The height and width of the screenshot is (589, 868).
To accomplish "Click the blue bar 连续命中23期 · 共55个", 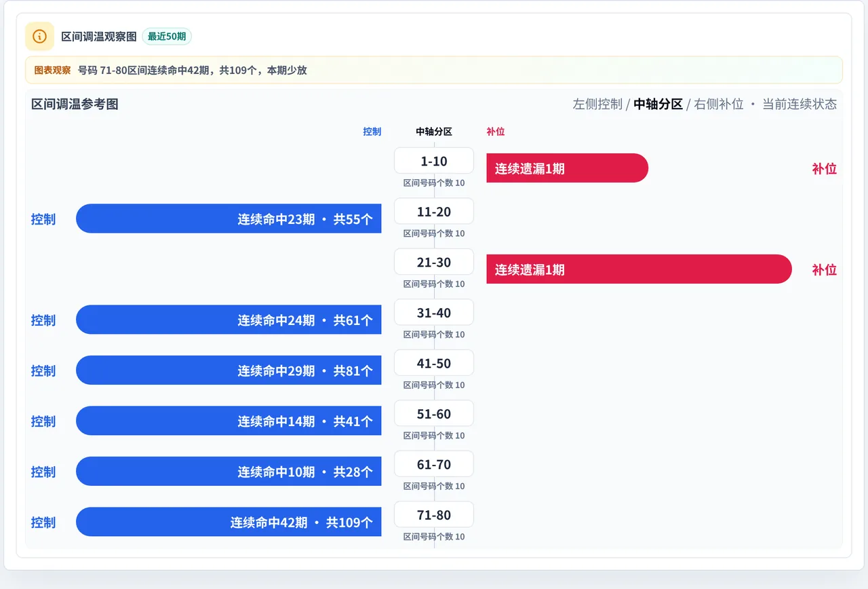I will pos(229,218).
